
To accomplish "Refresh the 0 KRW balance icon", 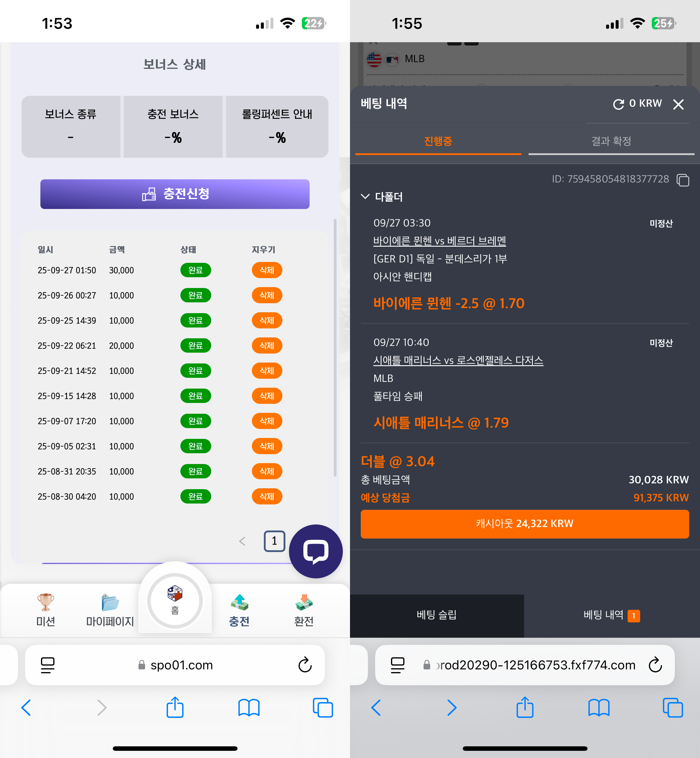I will pyautogui.click(x=618, y=104).
